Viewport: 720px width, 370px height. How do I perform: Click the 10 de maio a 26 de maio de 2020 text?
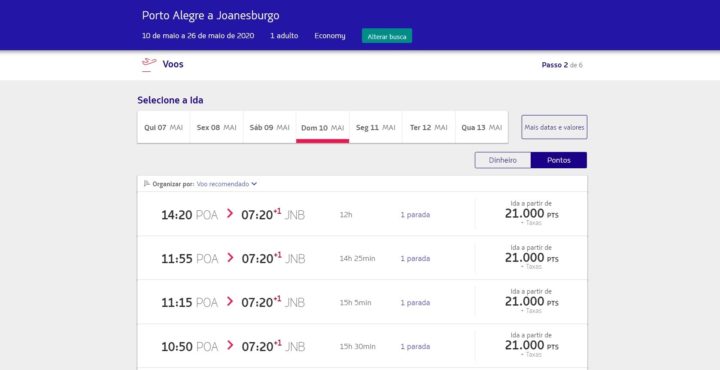(198, 36)
